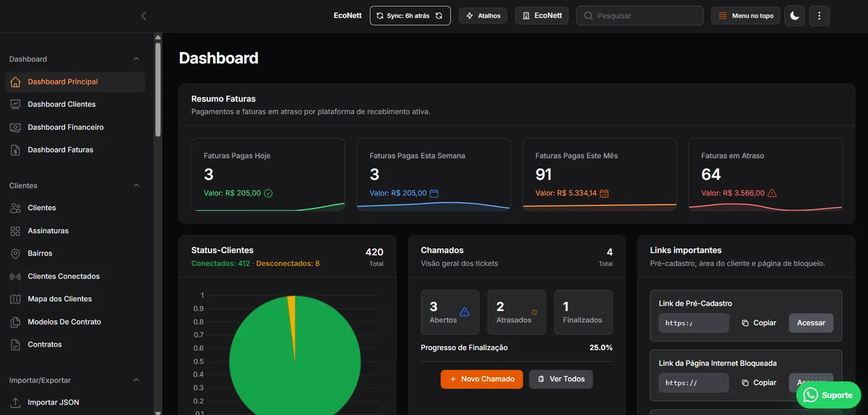Click the grid icon beside Assinaturas
Viewport: 868px width, 415px height.
pyautogui.click(x=15, y=231)
